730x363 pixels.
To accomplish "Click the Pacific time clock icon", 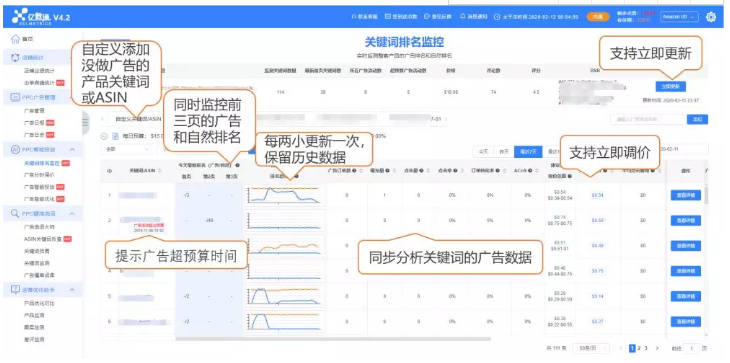I will pos(497,17).
